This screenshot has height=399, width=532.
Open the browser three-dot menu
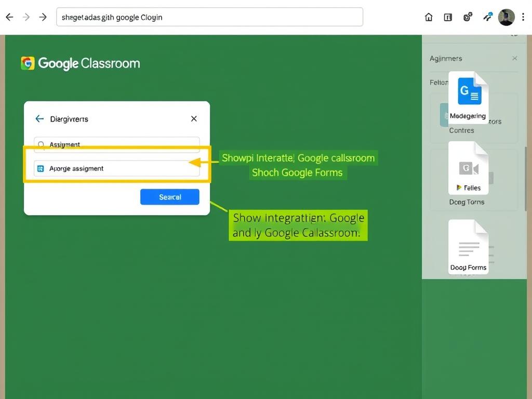(x=524, y=17)
